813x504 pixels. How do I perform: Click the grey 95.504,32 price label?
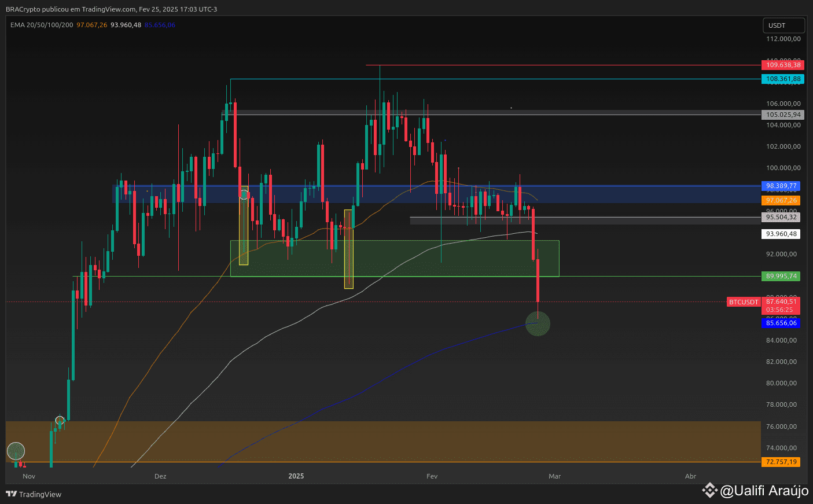point(781,217)
